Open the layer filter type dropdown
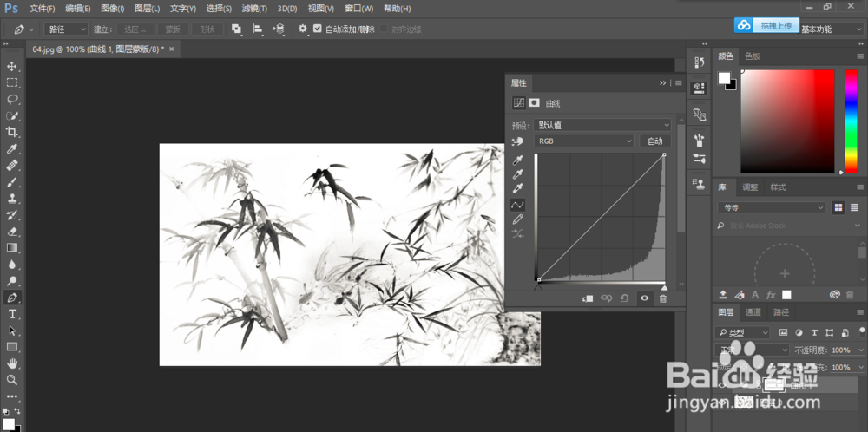 click(742, 333)
